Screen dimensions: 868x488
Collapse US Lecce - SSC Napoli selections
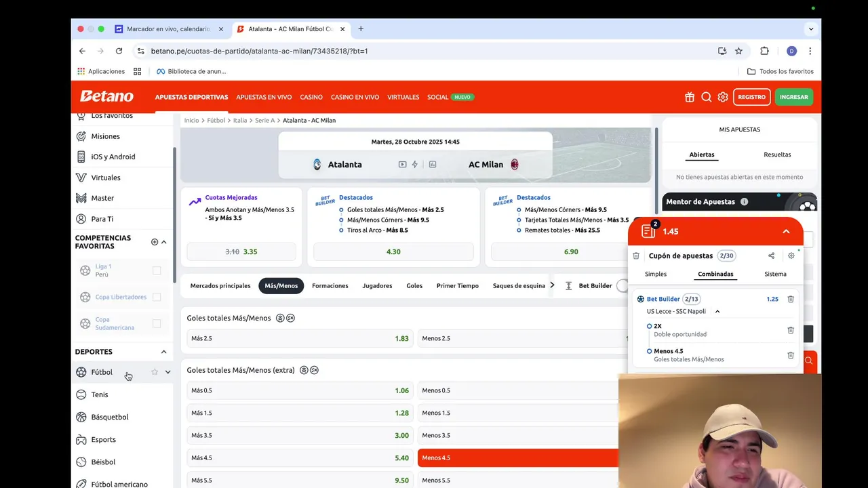coord(717,312)
